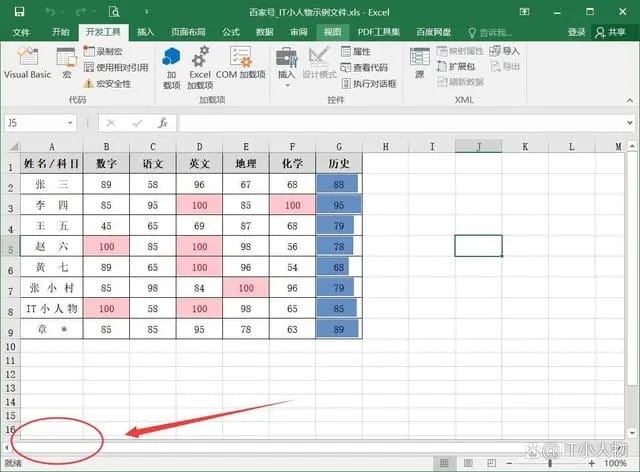
Task: Click 扩展包 expansion packs
Action: pos(456,66)
